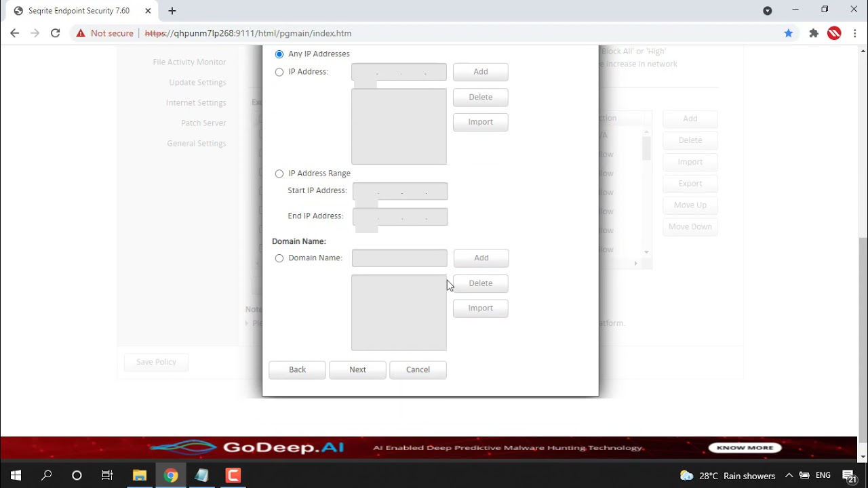Click Export button in background page

(690, 184)
